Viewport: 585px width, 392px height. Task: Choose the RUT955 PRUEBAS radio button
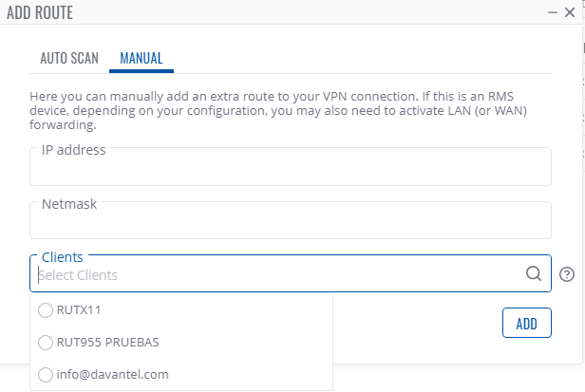coord(45,343)
